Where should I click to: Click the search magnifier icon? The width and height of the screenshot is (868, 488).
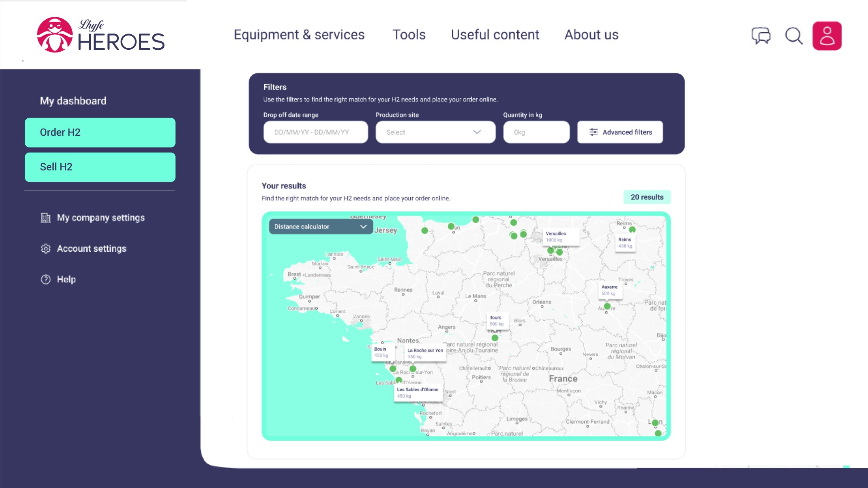coord(793,36)
